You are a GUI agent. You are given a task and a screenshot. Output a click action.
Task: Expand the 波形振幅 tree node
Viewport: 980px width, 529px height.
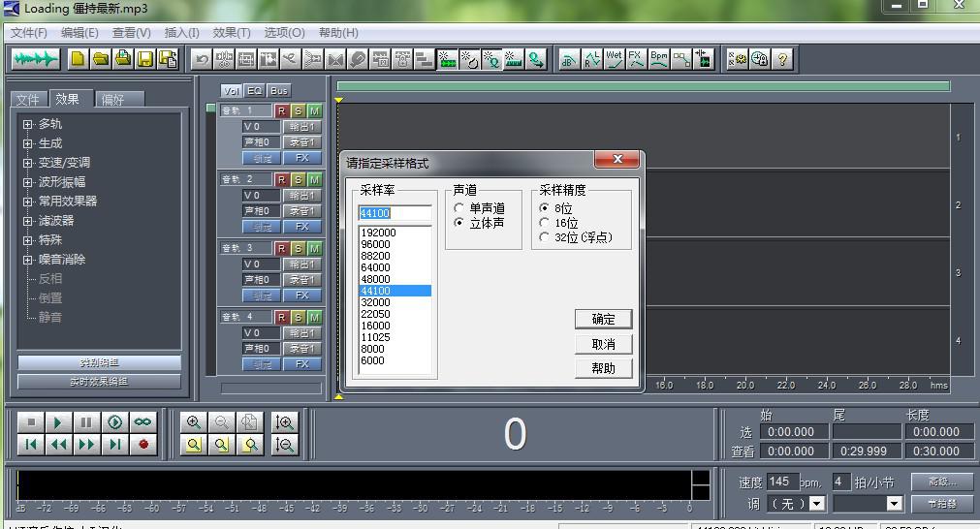point(27,182)
